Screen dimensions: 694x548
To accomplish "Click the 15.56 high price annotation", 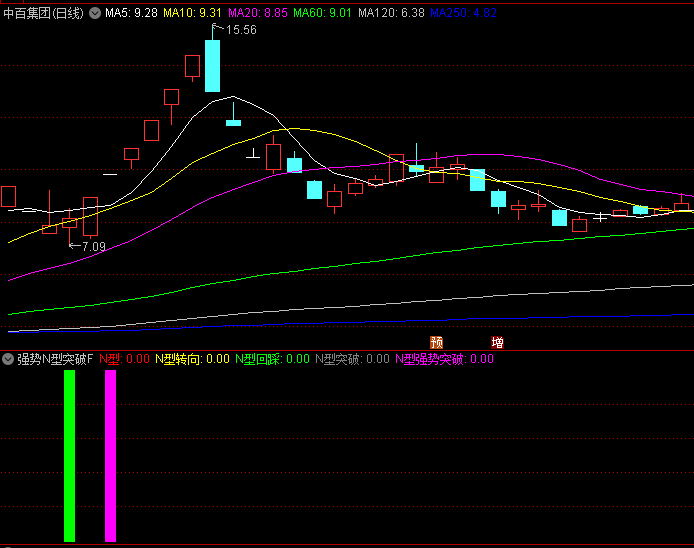I will (x=240, y=31).
